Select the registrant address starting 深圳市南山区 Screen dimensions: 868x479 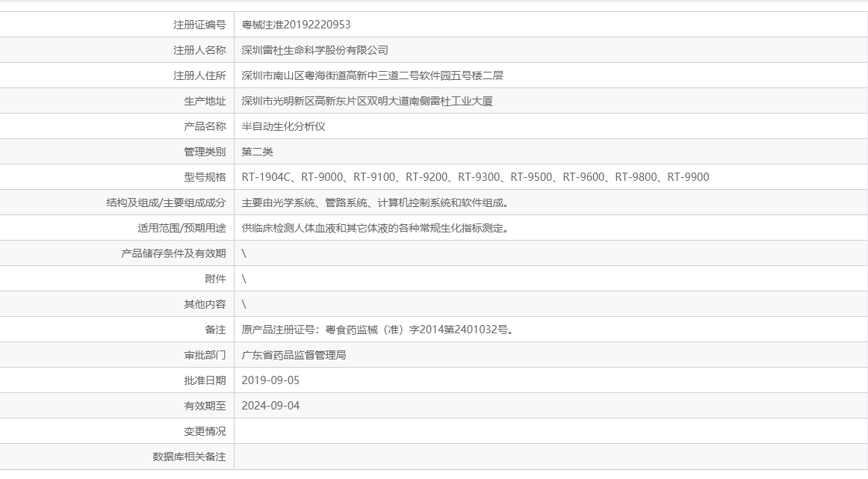coord(372,75)
